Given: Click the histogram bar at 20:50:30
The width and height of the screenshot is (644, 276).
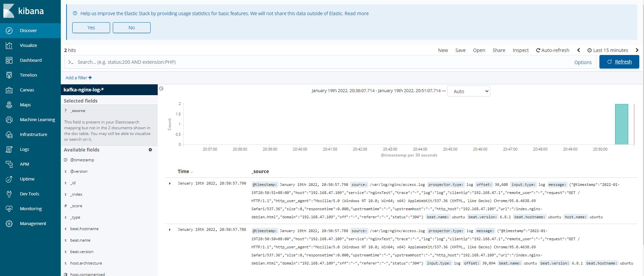Looking at the screenshot, I should coord(621,124).
